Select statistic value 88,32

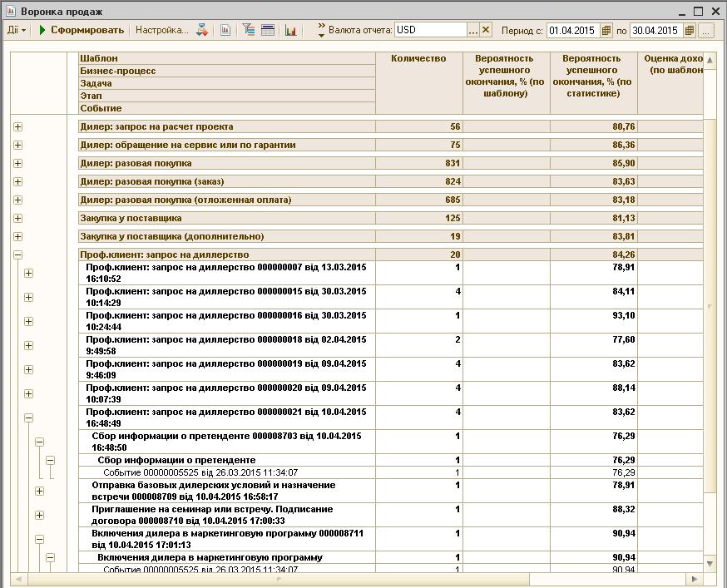coord(593,515)
